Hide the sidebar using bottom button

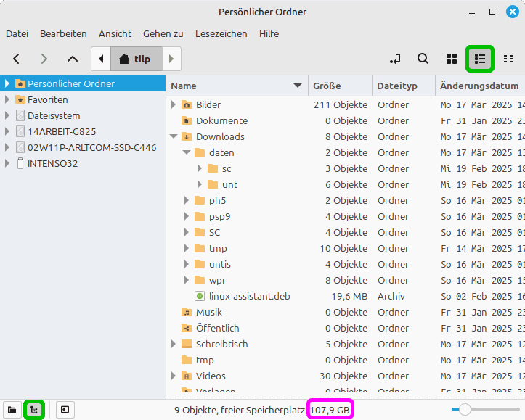[x=65, y=410]
